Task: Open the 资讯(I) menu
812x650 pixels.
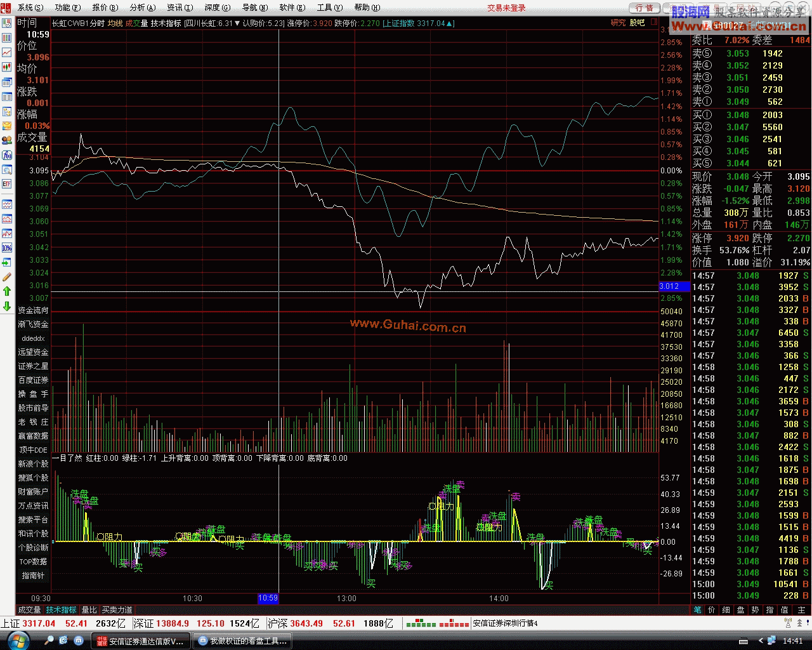Action: [x=180, y=8]
